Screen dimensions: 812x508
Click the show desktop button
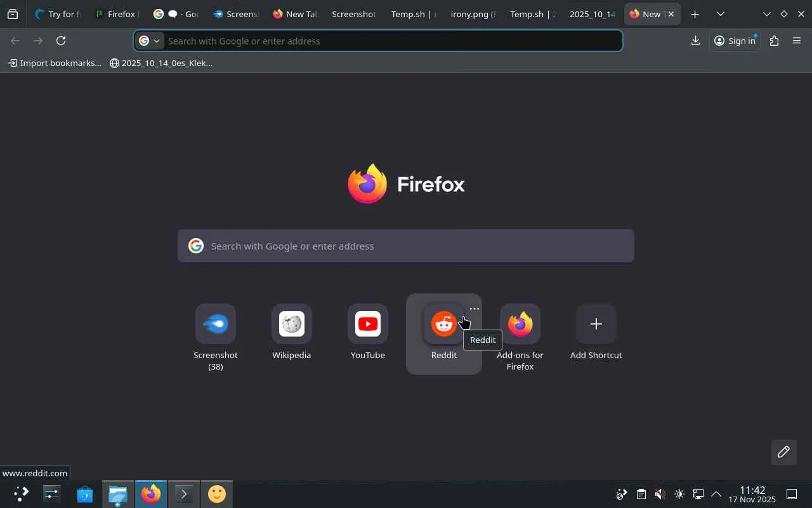[x=792, y=494]
